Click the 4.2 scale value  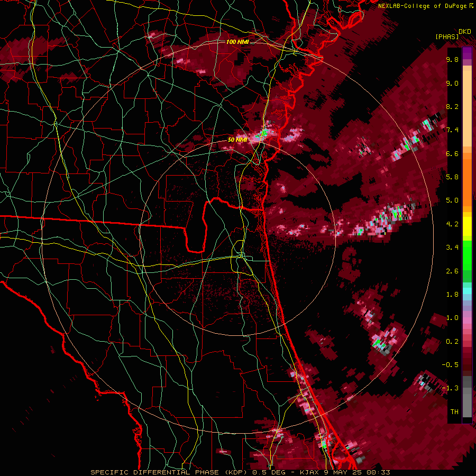[x=452, y=224]
